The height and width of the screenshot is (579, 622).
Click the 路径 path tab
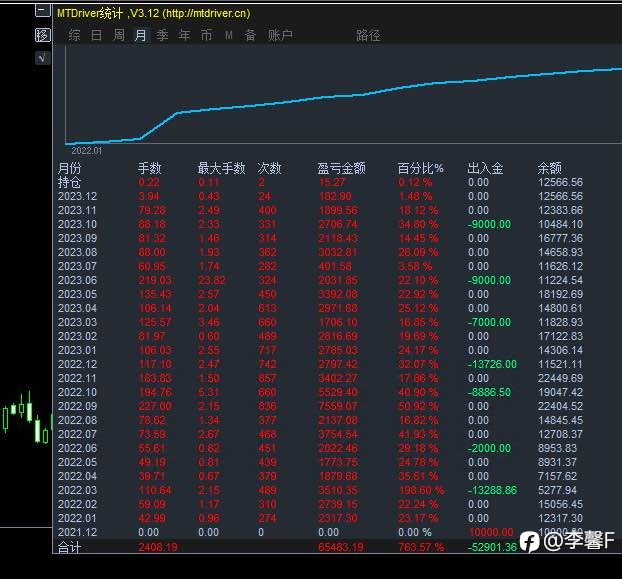[368, 35]
